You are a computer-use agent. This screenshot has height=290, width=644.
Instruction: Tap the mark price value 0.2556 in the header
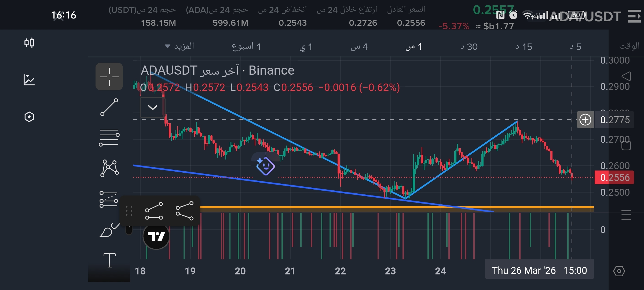pyautogui.click(x=411, y=23)
